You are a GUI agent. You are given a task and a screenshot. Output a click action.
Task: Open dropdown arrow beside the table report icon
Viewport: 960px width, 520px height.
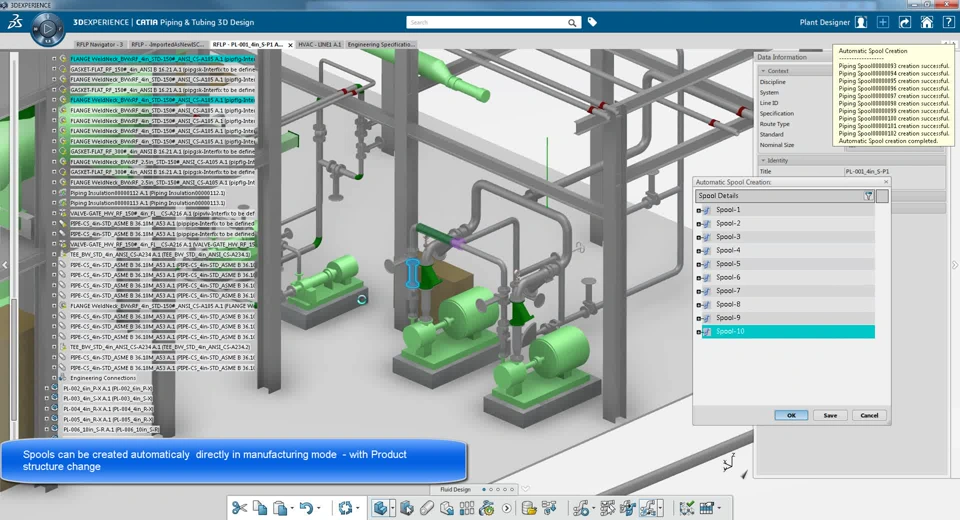[719, 508]
